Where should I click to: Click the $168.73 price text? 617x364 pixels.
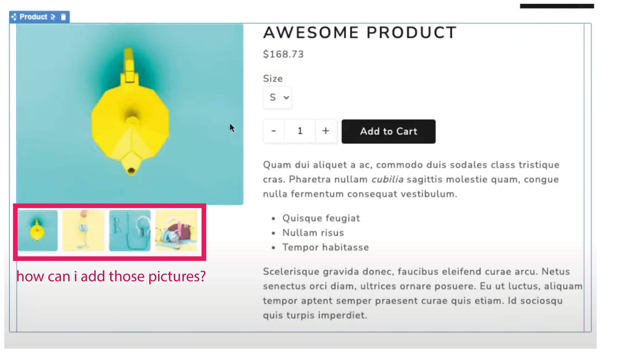coord(283,54)
